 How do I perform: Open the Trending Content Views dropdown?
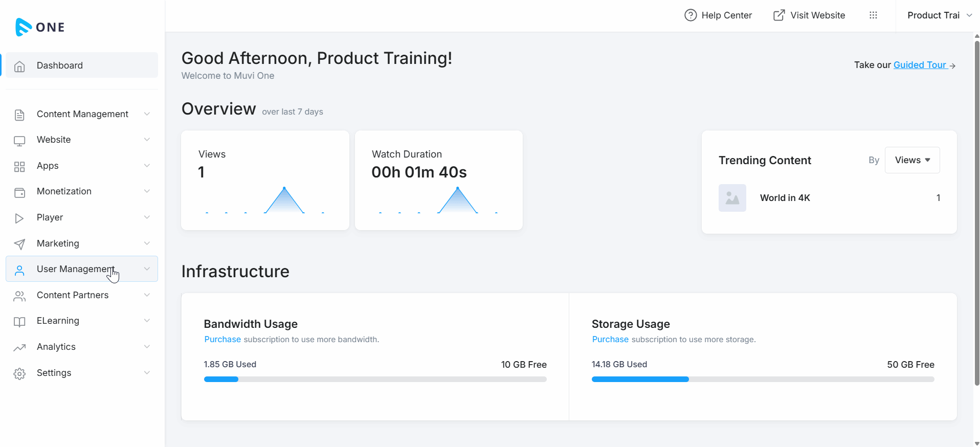[x=912, y=160]
